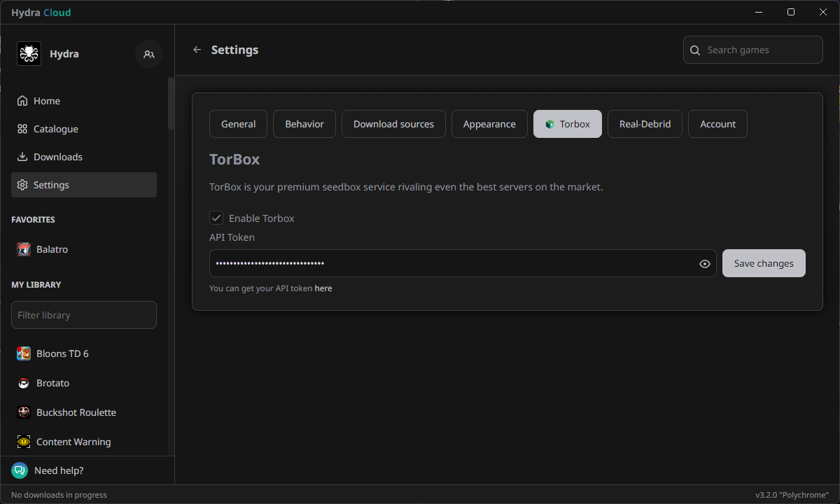Screen dimensions: 840x504
Task: Disable the Enable Torbox checkbox
Action: (x=217, y=218)
